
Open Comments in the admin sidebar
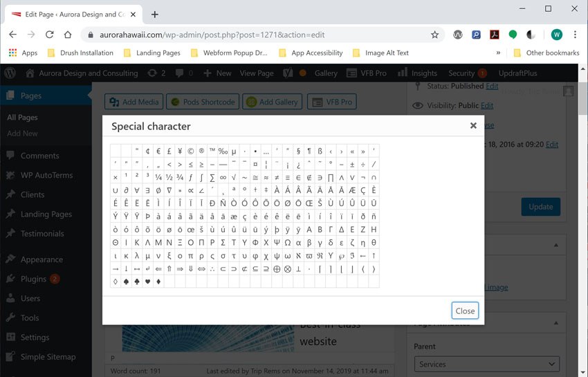[x=39, y=156]
